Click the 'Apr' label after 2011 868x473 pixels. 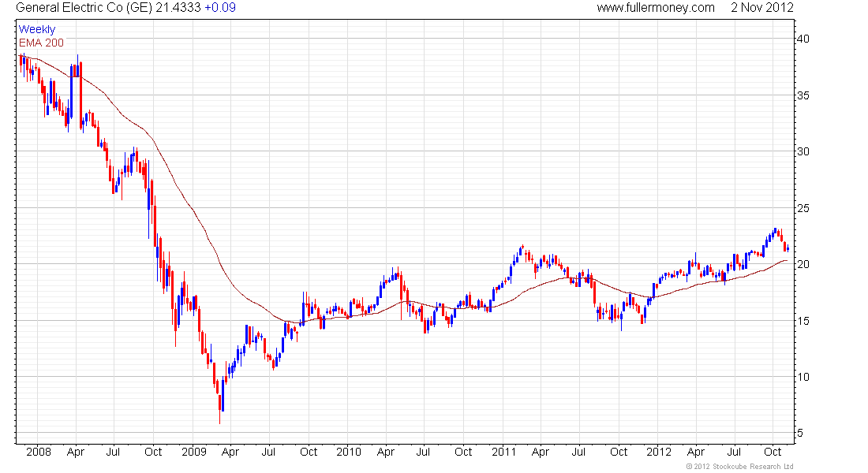tap(540, 453)
